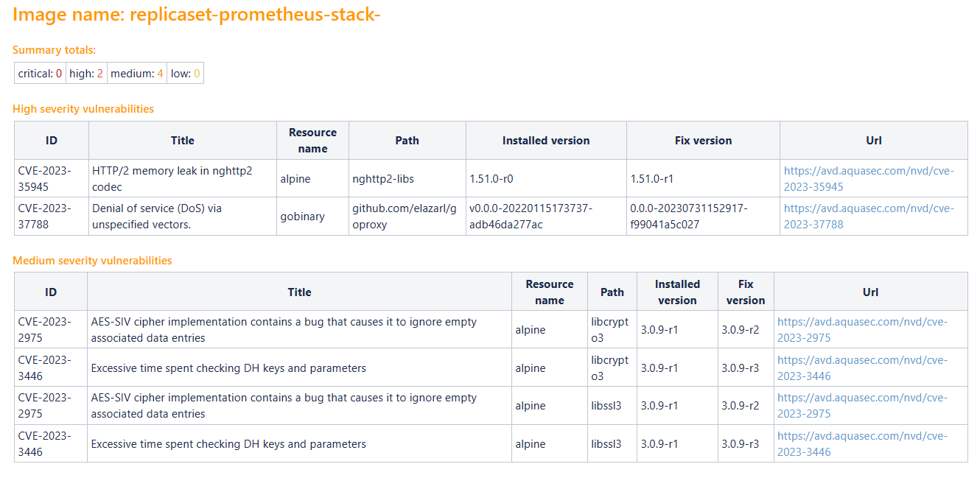Sort by the Fix version column header
The height and width of the screenshot is (478, 980).
click(x=702, y=140)
